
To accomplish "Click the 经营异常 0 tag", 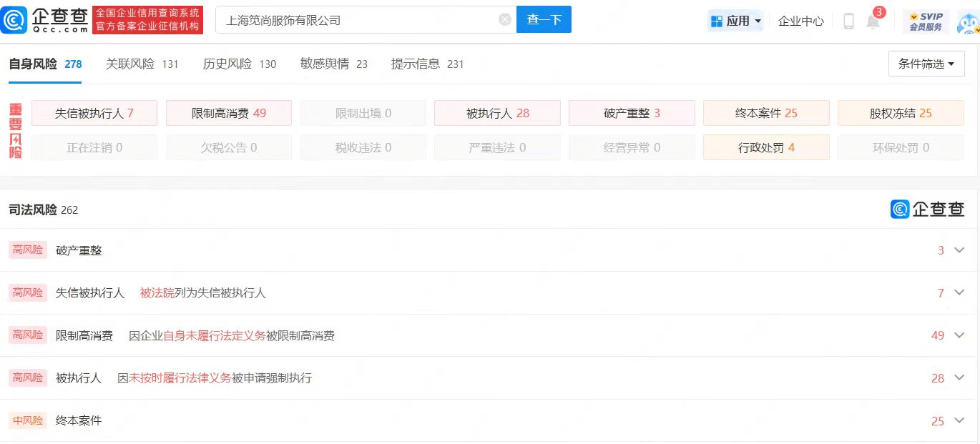I will [632, 147].
